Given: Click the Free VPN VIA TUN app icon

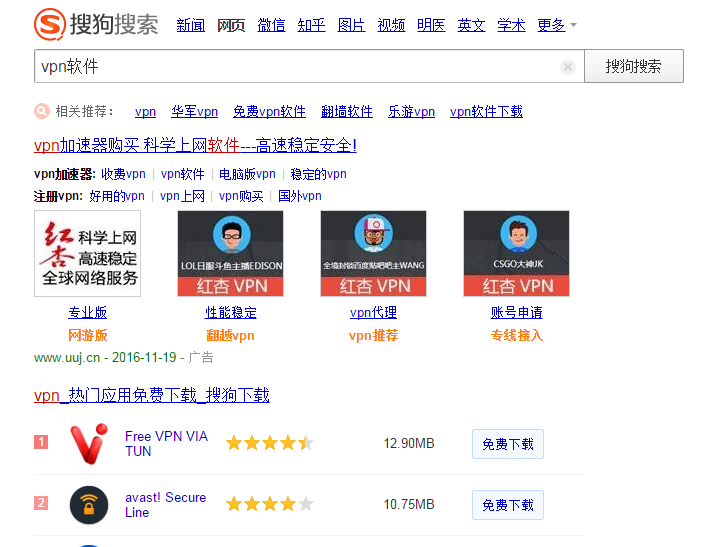Looking at the screenshot, I should point(89,443).
